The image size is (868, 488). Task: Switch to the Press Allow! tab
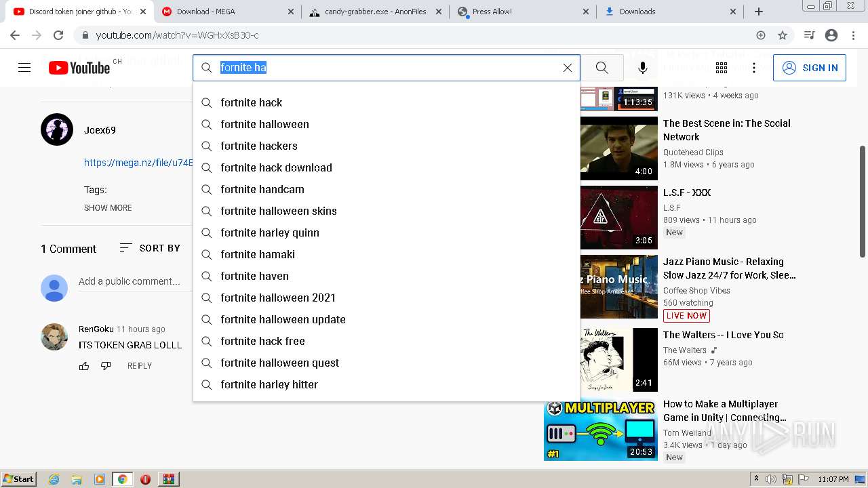523,12
